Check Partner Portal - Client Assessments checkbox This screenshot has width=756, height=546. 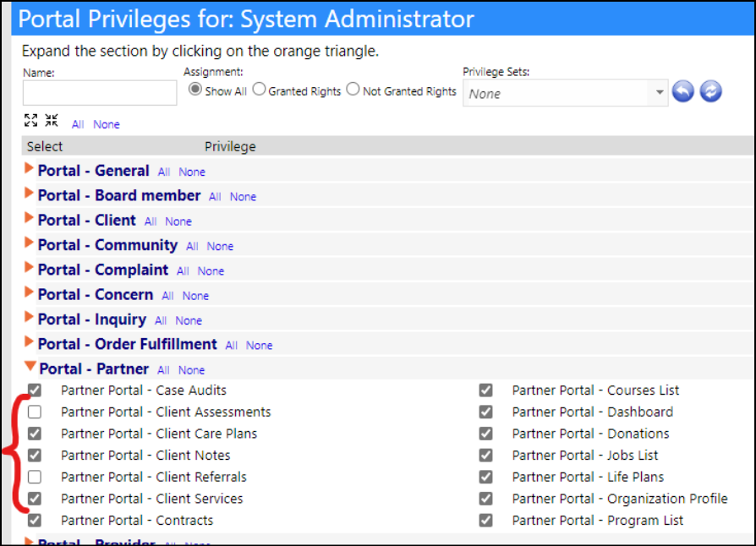[34, 412]
